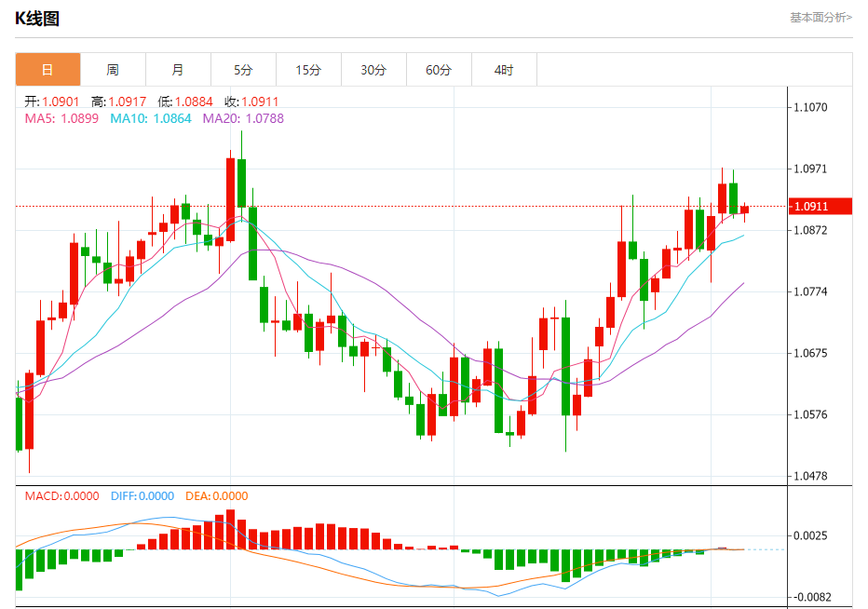The width and height of the screenshot is (868, 609).
Task: Click the MACD:0.0000 label
Action: pos(62,496)
